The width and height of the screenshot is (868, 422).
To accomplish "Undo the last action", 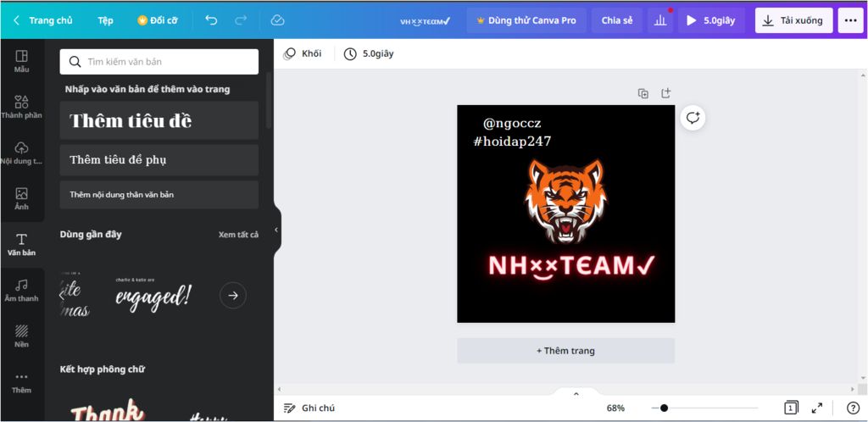I will click(211, 20).
